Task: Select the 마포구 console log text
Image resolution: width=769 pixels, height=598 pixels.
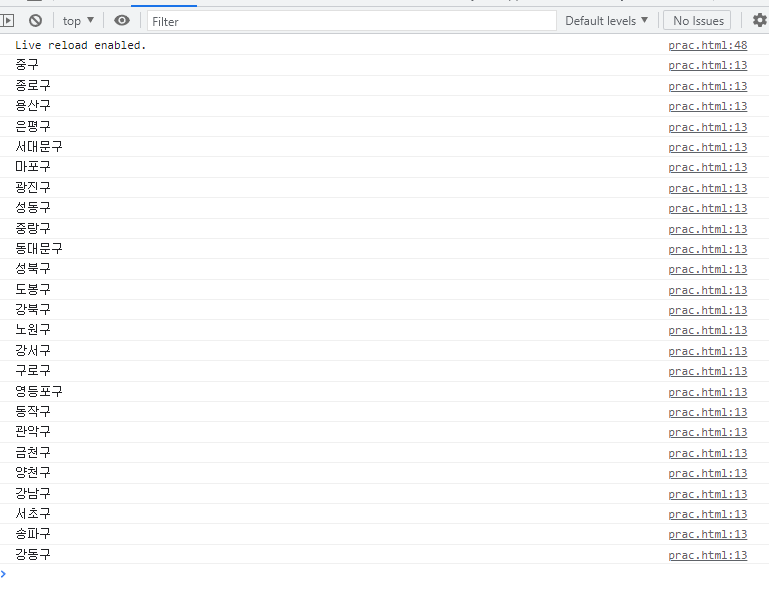Action: (x=32, y=166)
